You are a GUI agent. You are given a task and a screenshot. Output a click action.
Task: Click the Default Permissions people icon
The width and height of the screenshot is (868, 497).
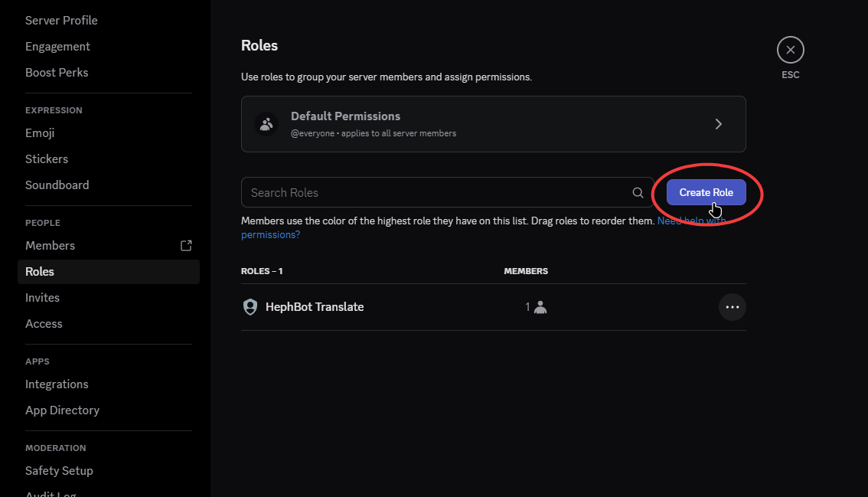pos(266,124)
